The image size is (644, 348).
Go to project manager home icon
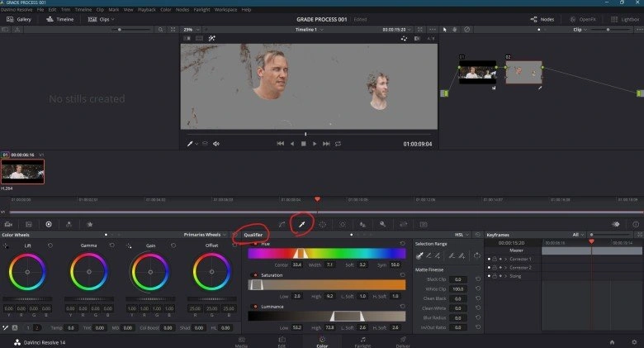pyautogui.click(x=612, y=342)
